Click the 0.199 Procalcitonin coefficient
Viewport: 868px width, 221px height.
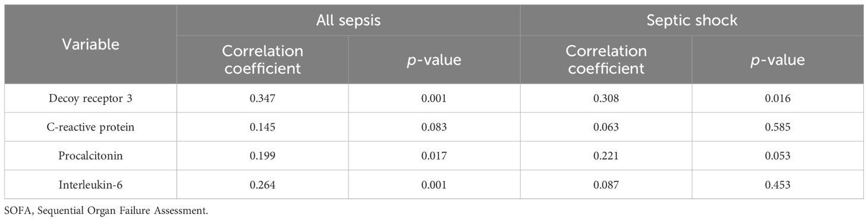point(262,156)
